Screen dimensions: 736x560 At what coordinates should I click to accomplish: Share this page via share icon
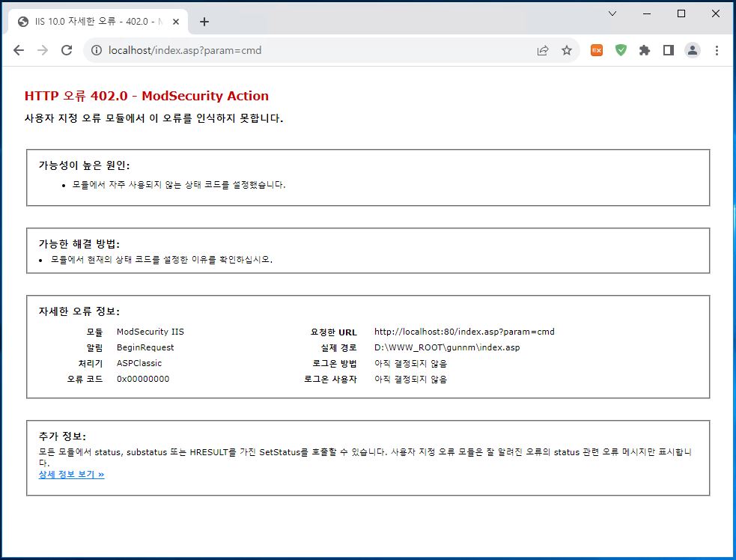coord(543,50)
